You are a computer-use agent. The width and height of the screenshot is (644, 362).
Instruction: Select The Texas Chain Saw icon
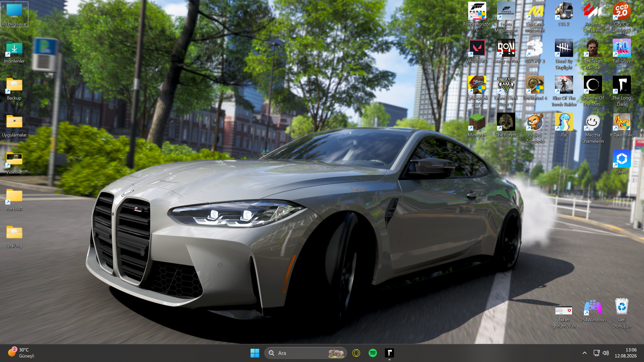593,55
